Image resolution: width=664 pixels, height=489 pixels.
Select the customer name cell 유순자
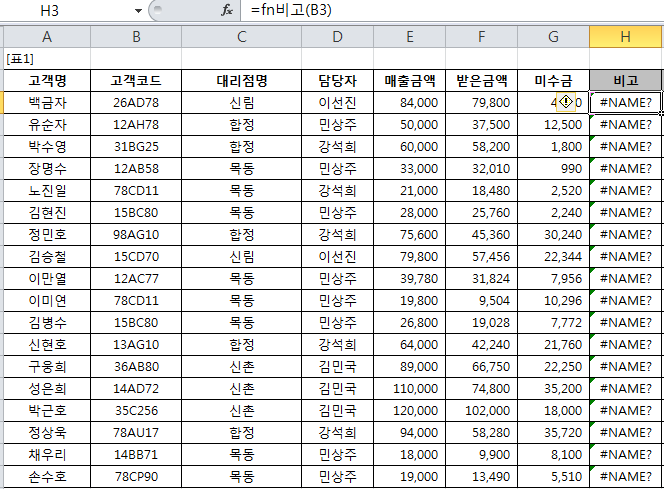coord(47,124)
